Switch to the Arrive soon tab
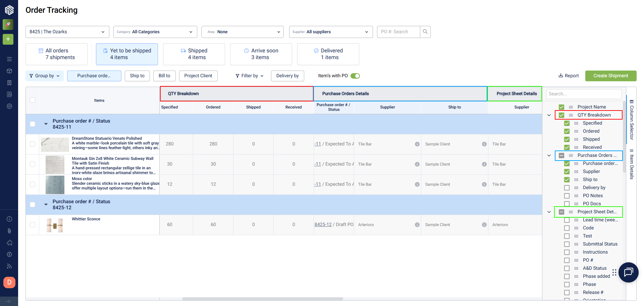 pos(261,54)
